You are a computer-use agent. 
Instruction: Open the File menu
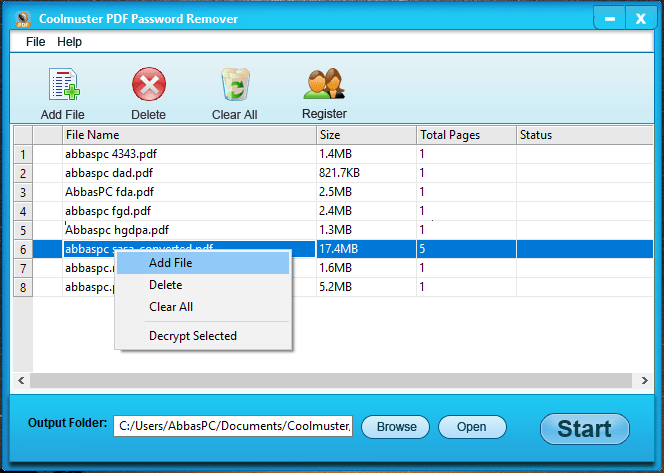[36, 41]
